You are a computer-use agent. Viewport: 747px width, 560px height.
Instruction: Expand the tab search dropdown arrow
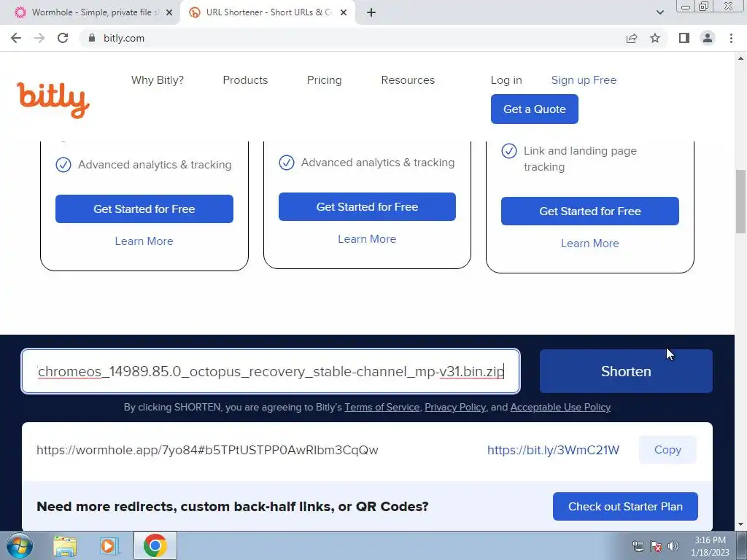[x=659, y=12]
